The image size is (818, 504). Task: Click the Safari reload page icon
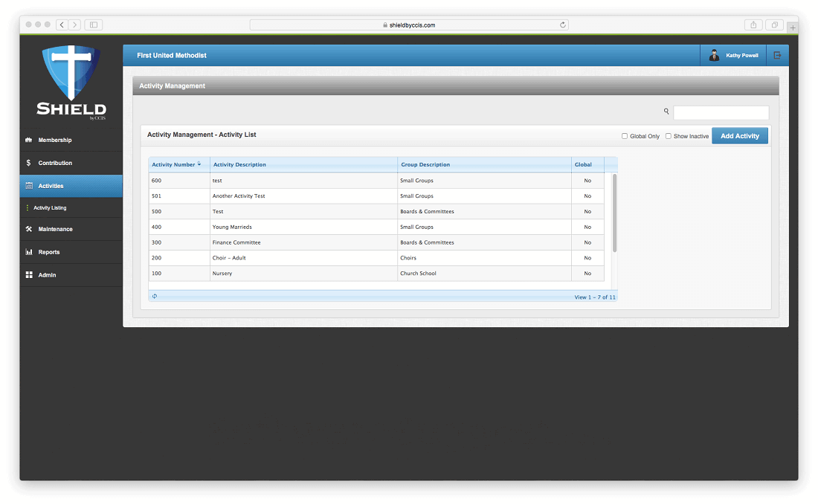pos(563,25)
